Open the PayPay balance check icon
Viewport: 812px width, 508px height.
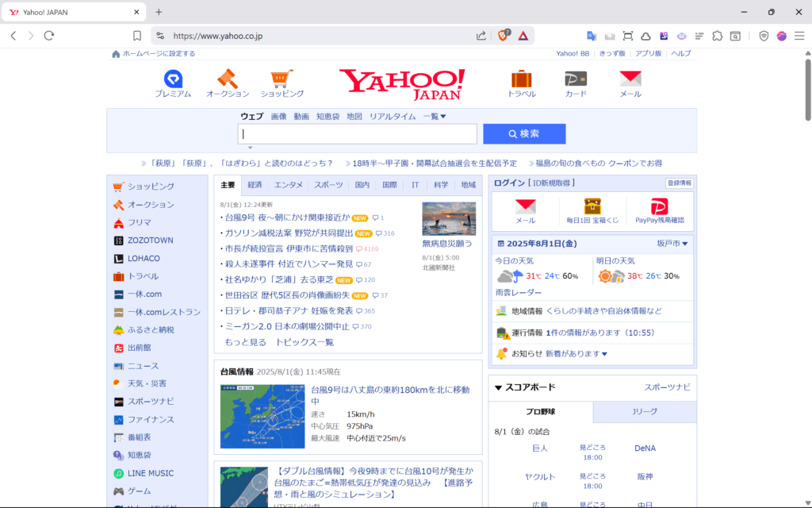659,211
